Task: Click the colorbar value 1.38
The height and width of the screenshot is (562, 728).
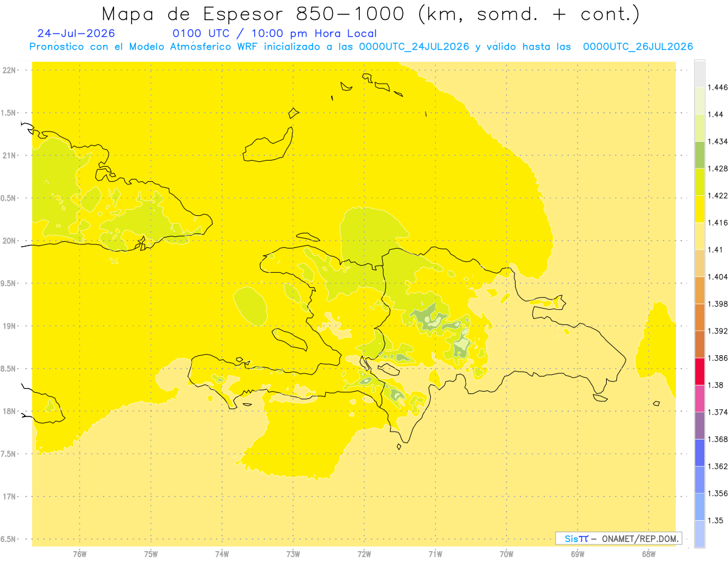Action: tap(715, 385)
